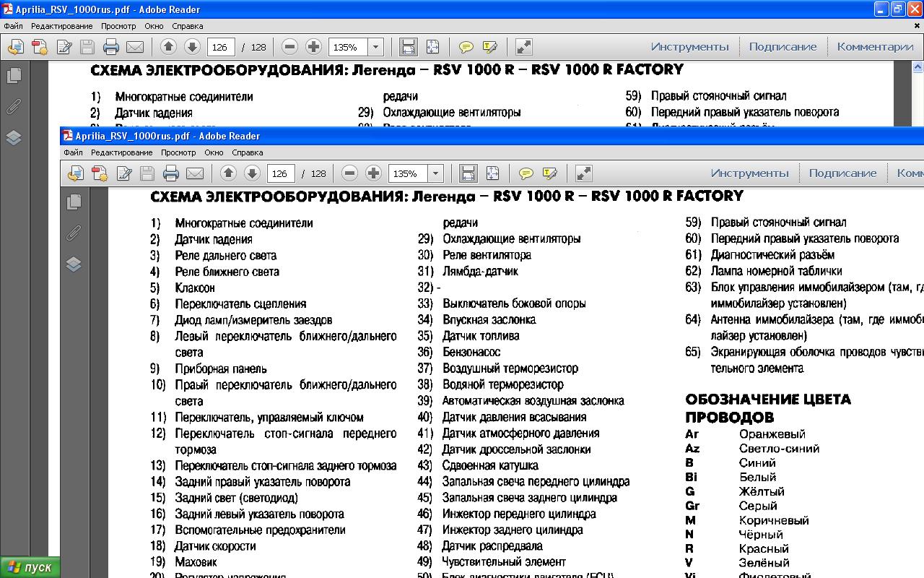Toggle the layers panel in the front window
The width and height of the screenshot is (924, 578).
click(74, 264)
